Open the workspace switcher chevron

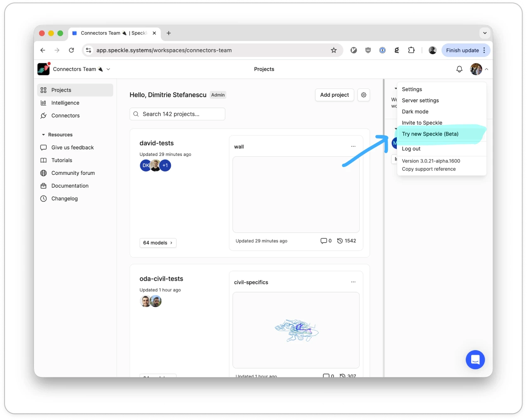[x=108, y=69]
